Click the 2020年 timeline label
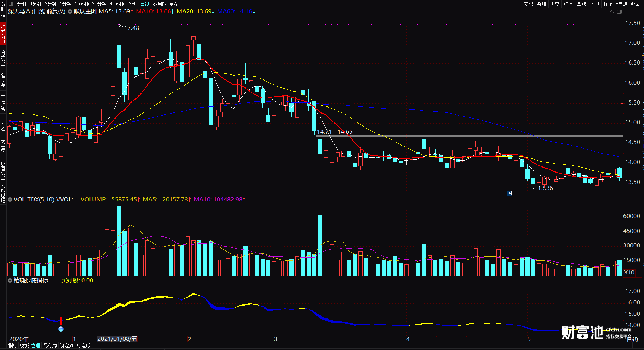The image size is (644, 350). point(19,339)
